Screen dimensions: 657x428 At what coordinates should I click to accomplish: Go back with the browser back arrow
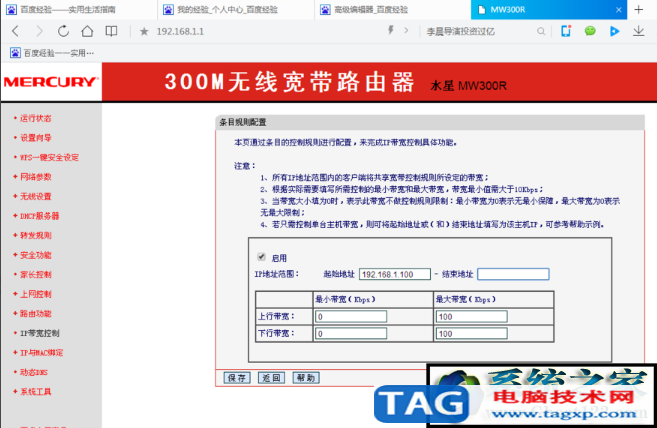(x=16, y=31)
